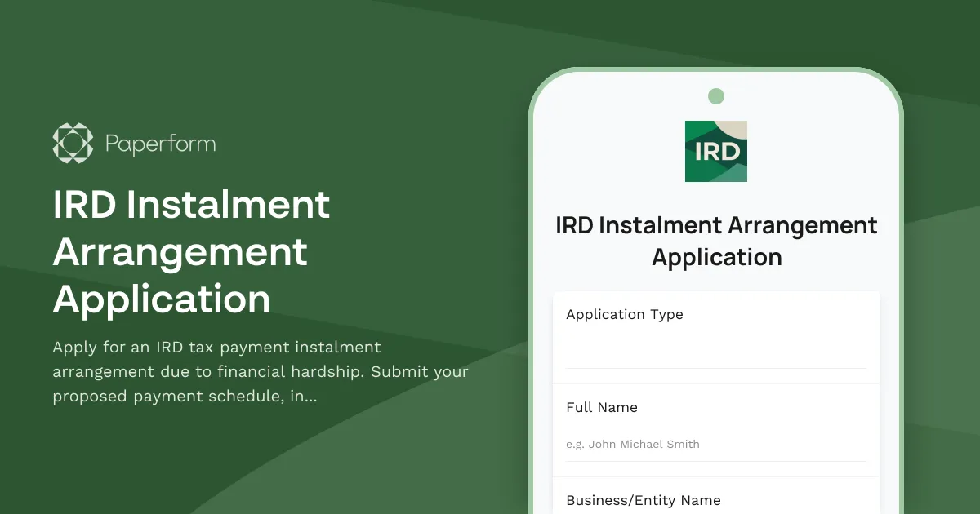Click the Paperform flower logo icon
Screen dimensions: 980x514
[x=73, y=143]
